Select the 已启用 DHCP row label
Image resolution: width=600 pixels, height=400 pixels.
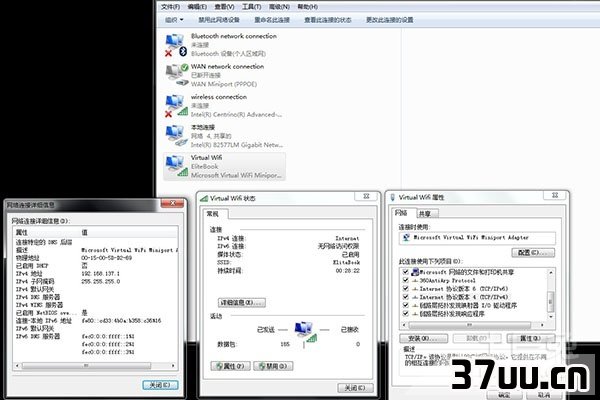[x=32, y=266]
